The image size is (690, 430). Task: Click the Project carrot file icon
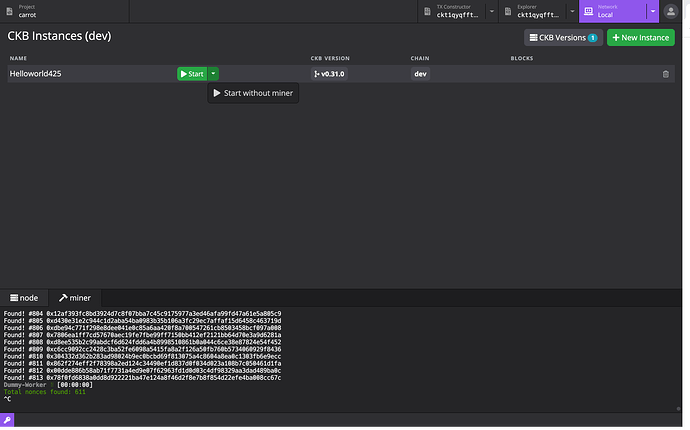[x=9, y=11]
